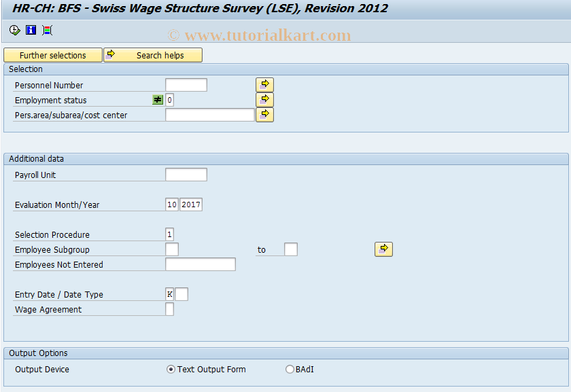Viewport: 571px width, 392px height.
Task: Open multiple selection for Pers.area/subarea/cost center
Action: point(264,115)
